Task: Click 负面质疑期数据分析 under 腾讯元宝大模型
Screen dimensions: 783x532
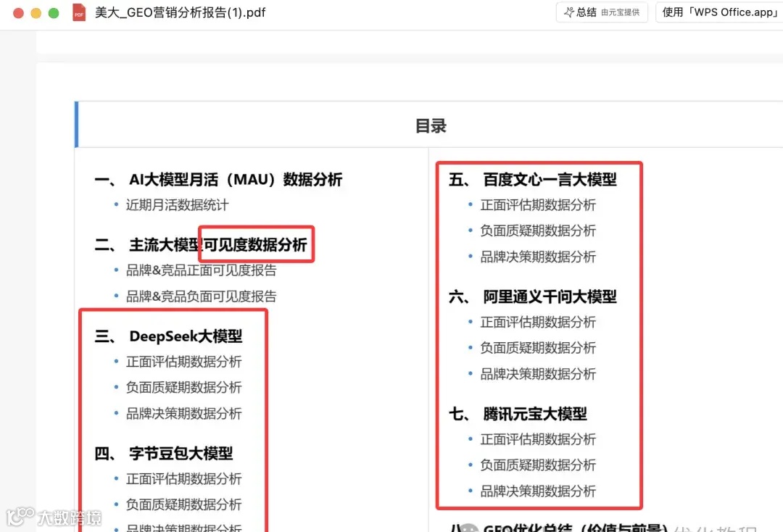Action: pyautogui.click(x=538, y=465)
